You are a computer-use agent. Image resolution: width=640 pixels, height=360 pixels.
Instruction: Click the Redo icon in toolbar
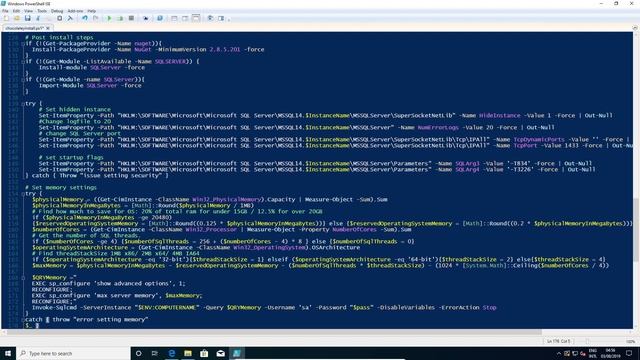click(96, 18)
